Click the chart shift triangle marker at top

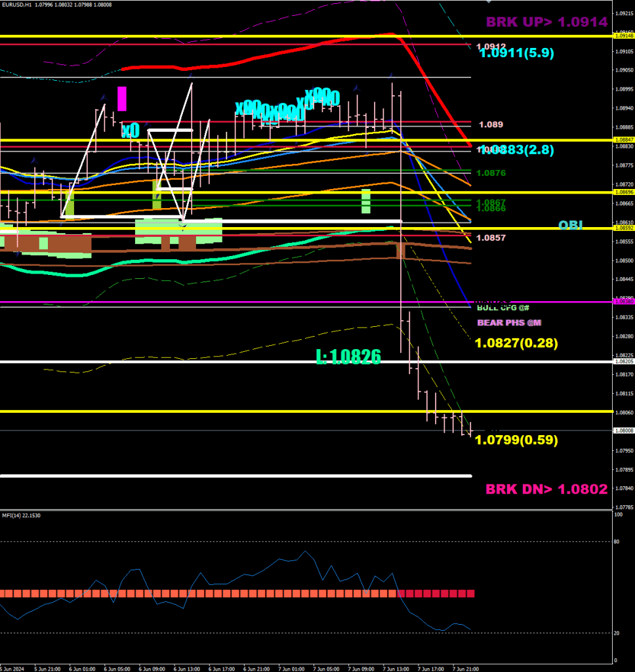point(488,3)
